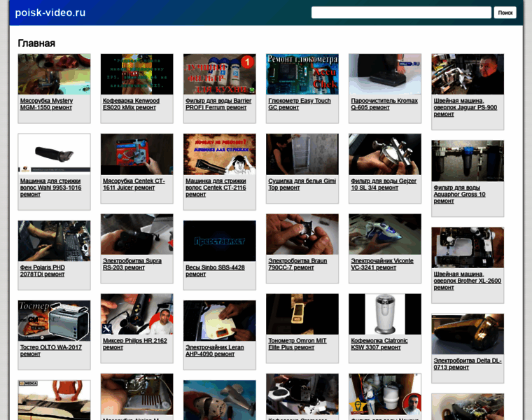Click the Centek CT-2116 clipper thumbnail
This screenshot has height=420, width=532.
click(220, 155)
